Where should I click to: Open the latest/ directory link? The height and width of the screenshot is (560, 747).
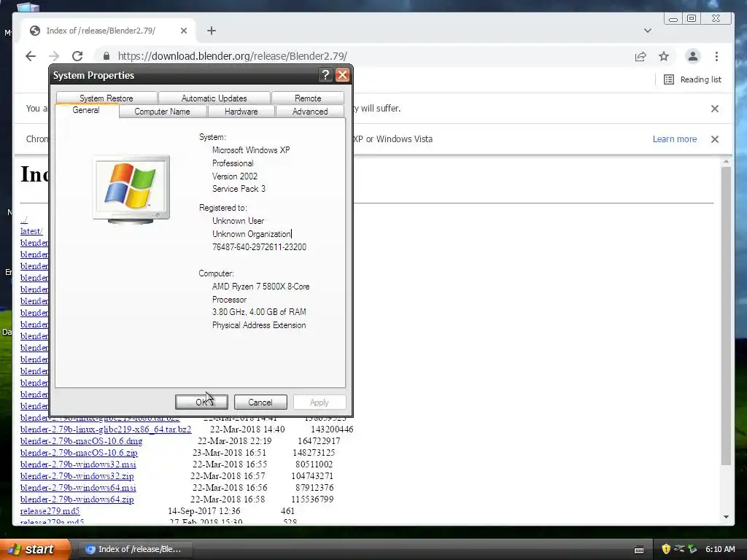pos(31,231)
